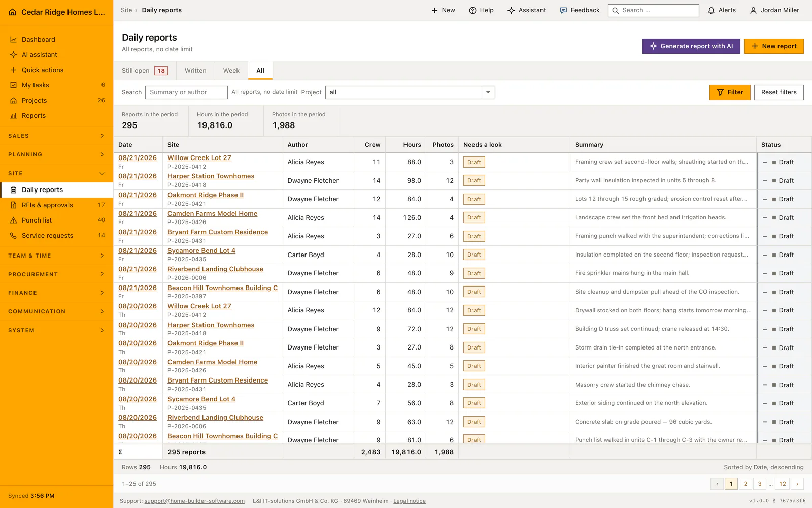Open RFIs & approvals
Image resolution: width=812 pixels, height=508 pixels.
pyautogui.click(x=56, y=205)
